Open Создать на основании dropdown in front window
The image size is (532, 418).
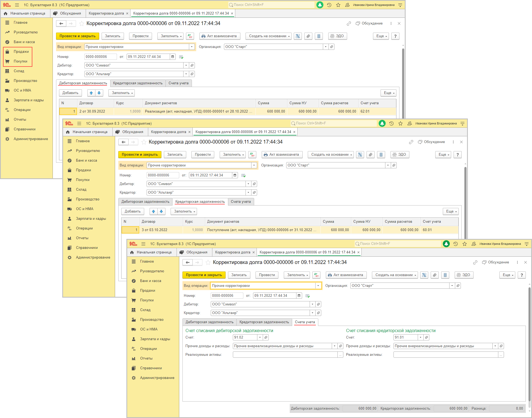click(395, 275)
